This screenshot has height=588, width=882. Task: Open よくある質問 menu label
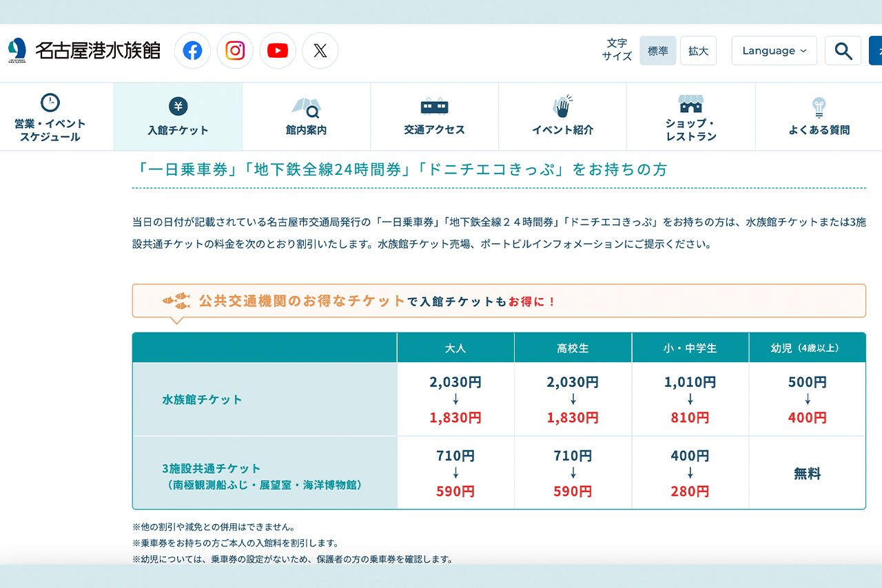tap(819, 130)
